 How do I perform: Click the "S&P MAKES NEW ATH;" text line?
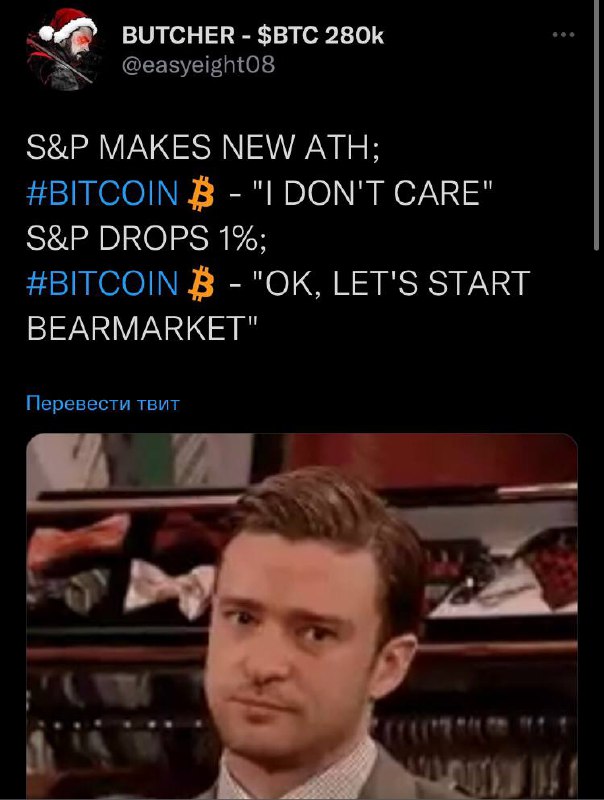[203, 147]
